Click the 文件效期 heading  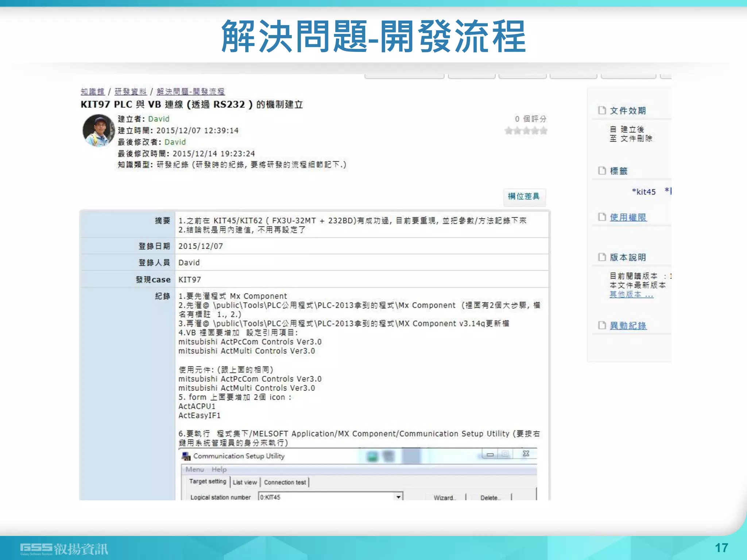click(x=628, y=111)
